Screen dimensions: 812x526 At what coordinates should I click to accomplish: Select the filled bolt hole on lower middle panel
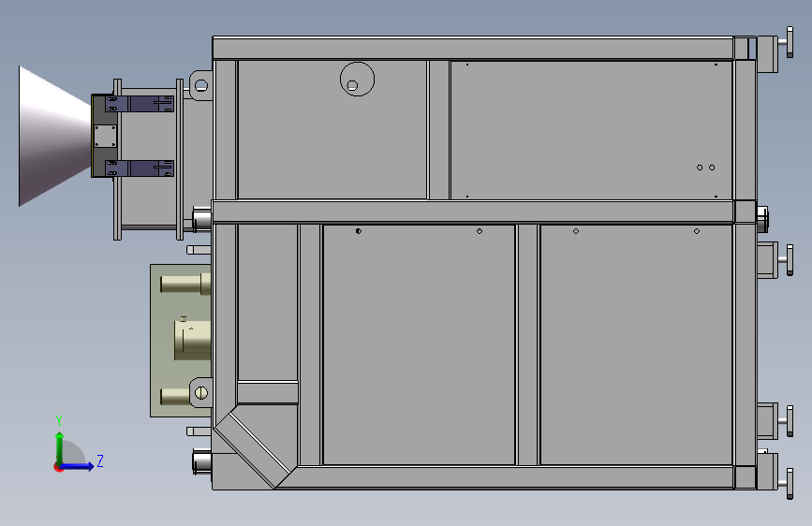[x=359, y=231]
